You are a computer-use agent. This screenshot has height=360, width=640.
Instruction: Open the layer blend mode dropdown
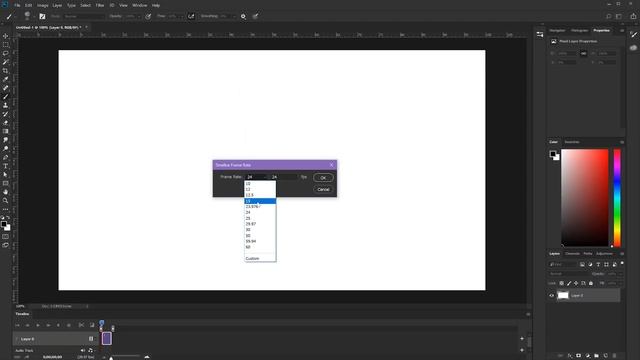pyautogui.click(x=568, y=274)
